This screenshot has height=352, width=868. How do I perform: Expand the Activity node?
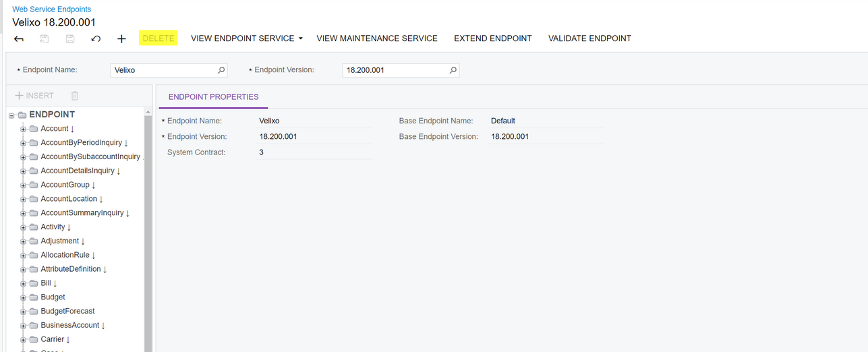[23, 227]
